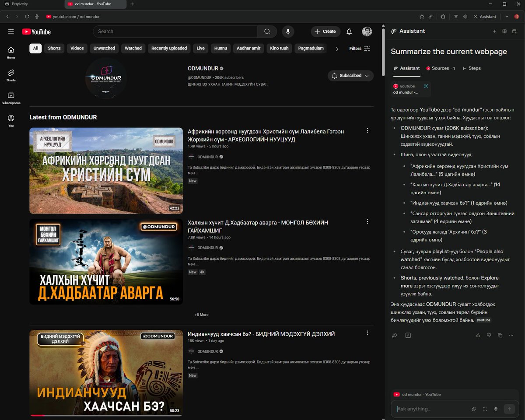Open the YouTube hamburger guide menu
The width and height of the screenshot is (525, 420).
[11, 31]
